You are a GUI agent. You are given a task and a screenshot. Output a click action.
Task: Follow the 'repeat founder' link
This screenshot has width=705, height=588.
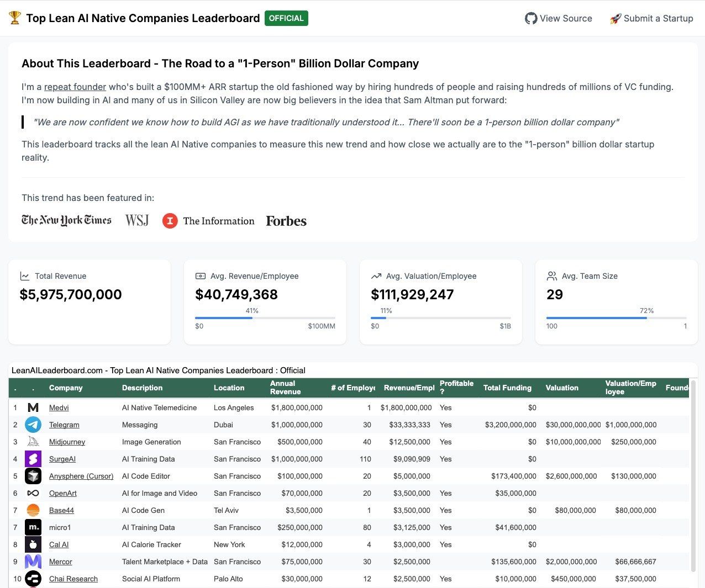point(75,87)
